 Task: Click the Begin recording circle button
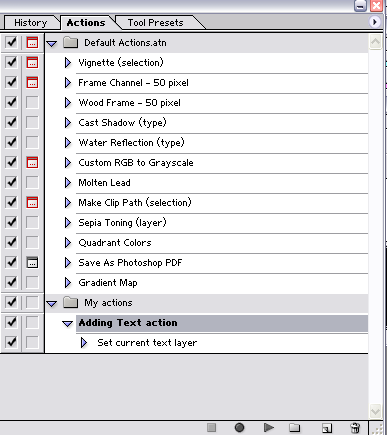coord(239,427)
